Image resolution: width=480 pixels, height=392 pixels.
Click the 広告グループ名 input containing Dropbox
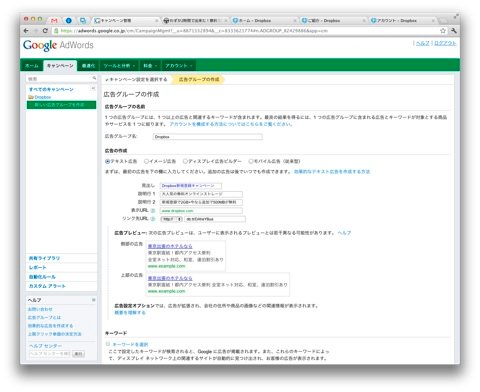click(x=208, y=137)
